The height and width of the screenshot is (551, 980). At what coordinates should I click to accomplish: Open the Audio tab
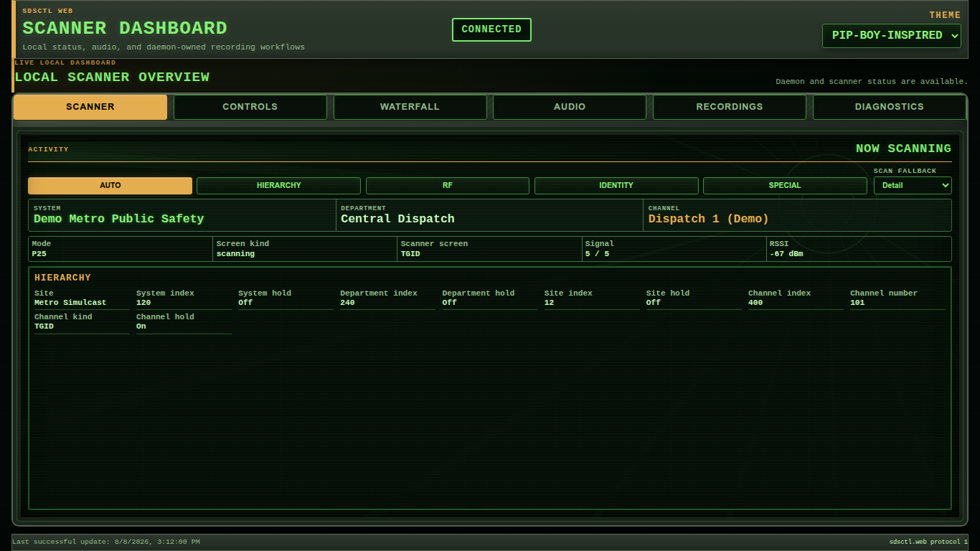[x=570, y=107]
